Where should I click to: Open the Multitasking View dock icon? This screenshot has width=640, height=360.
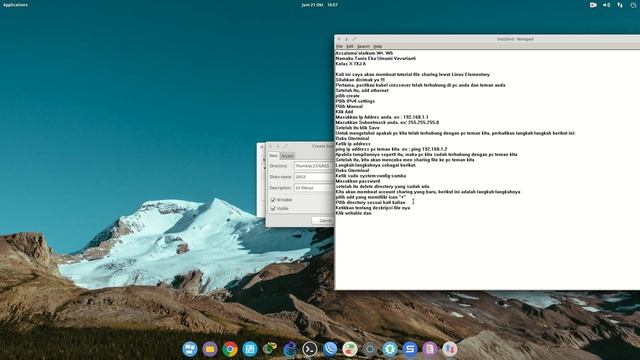point(190,349)
